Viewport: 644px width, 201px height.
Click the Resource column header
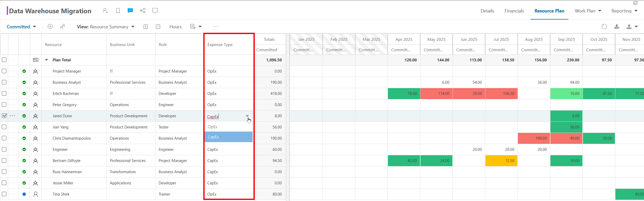click(74, 44)
